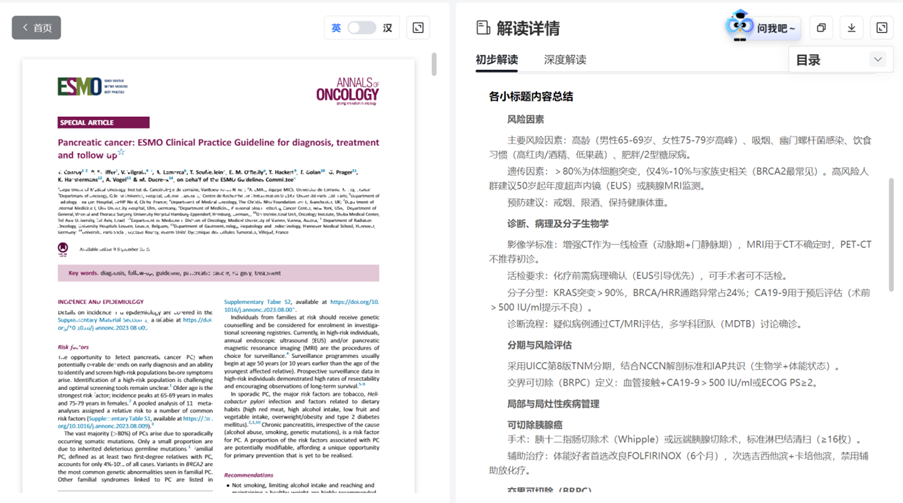Click the 首页 back button

36,28
